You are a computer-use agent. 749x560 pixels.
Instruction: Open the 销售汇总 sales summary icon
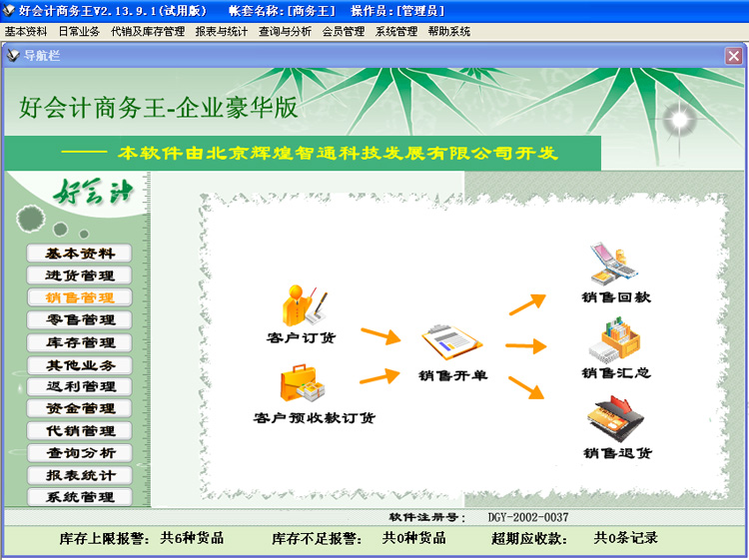614,340
